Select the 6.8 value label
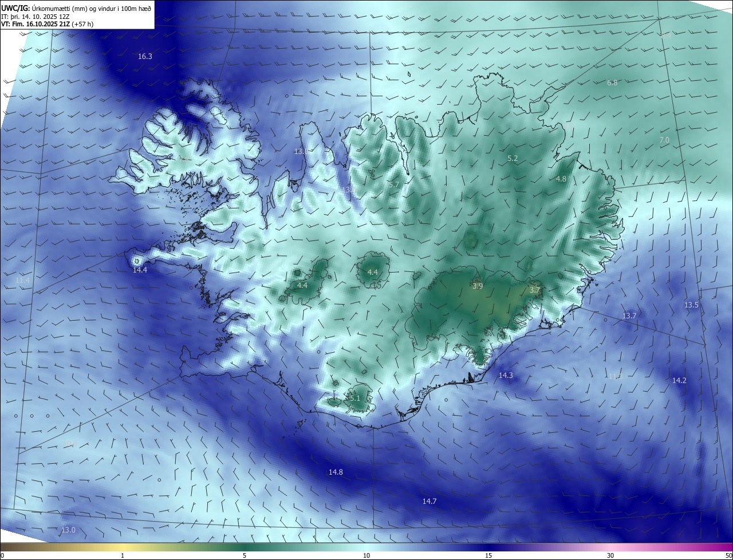The height and width of the screenshot is (560, 733). coord(612,83)
